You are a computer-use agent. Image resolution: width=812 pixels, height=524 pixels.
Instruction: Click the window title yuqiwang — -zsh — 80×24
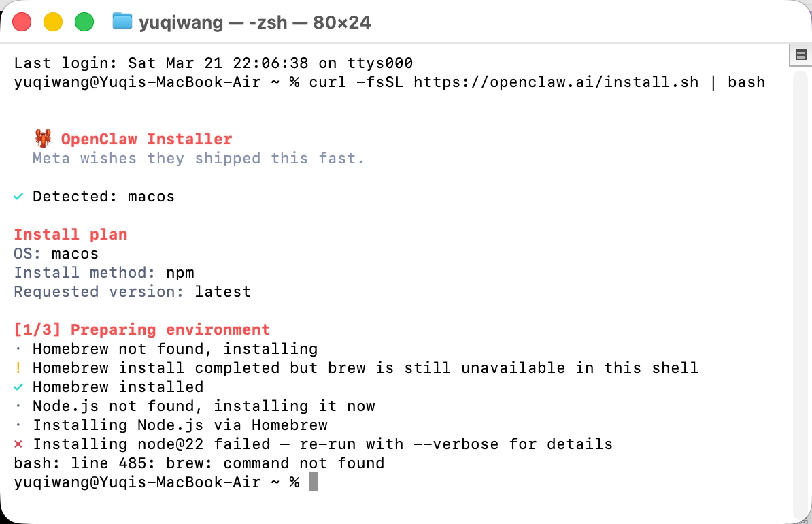click(x=254, y=22)
